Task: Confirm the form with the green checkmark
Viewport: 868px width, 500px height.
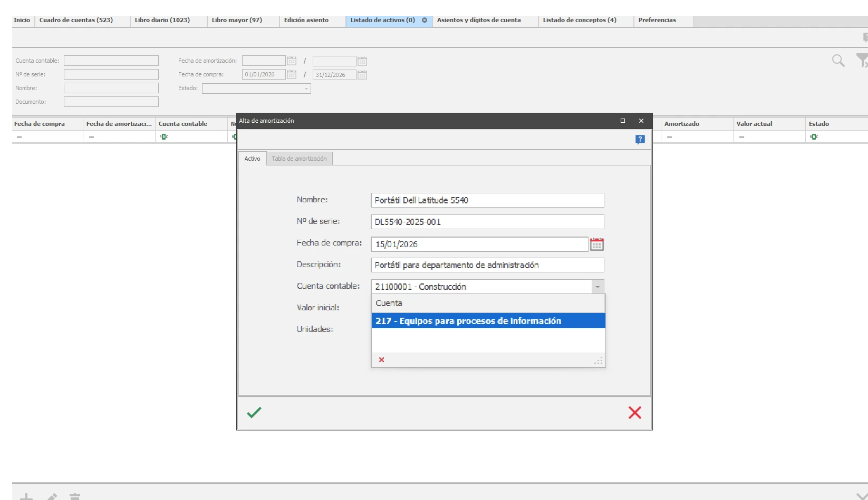Action: pos(254,413)
